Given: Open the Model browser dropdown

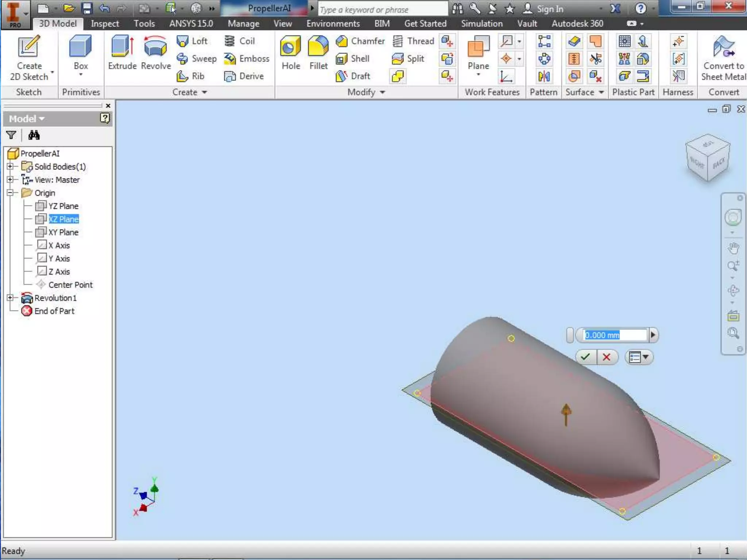Looking at the screenshot, I should 41,119.
